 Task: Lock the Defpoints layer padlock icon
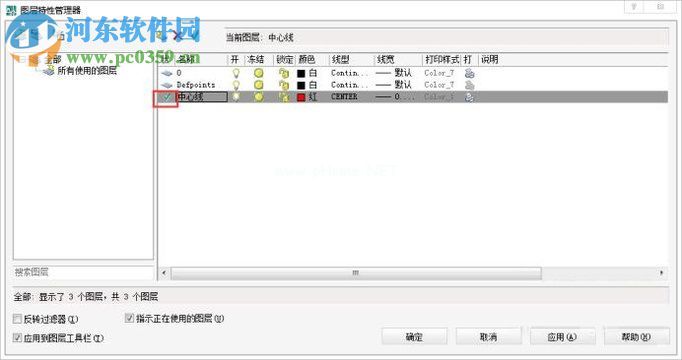coord(284,85)
